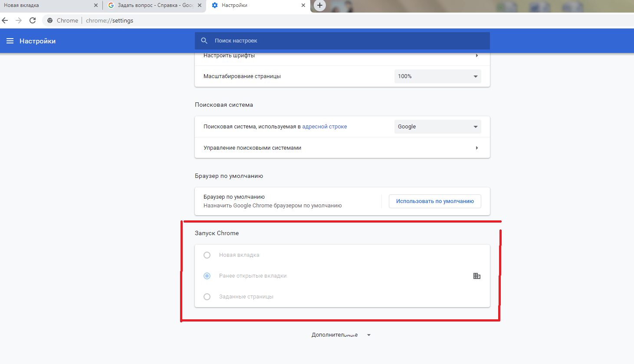634x364 pixels.
Task: Switch to the Новая вкладка tab
Action: coord(51,5)
